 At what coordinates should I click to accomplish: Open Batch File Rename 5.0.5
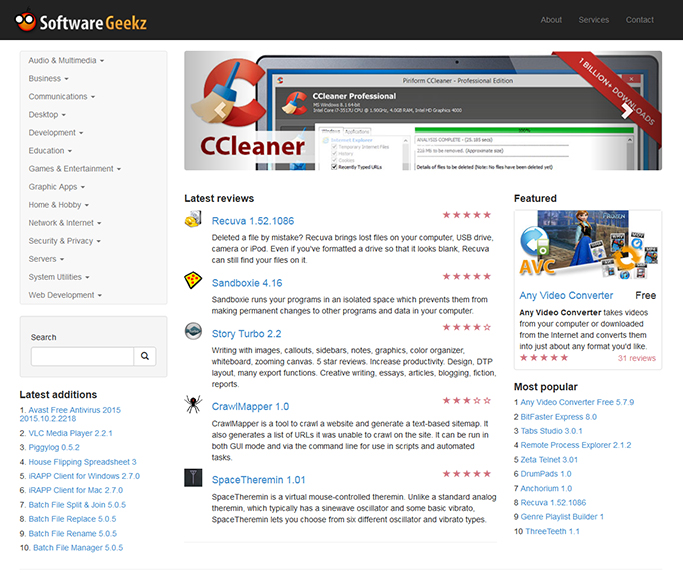(x=73, y=533)
